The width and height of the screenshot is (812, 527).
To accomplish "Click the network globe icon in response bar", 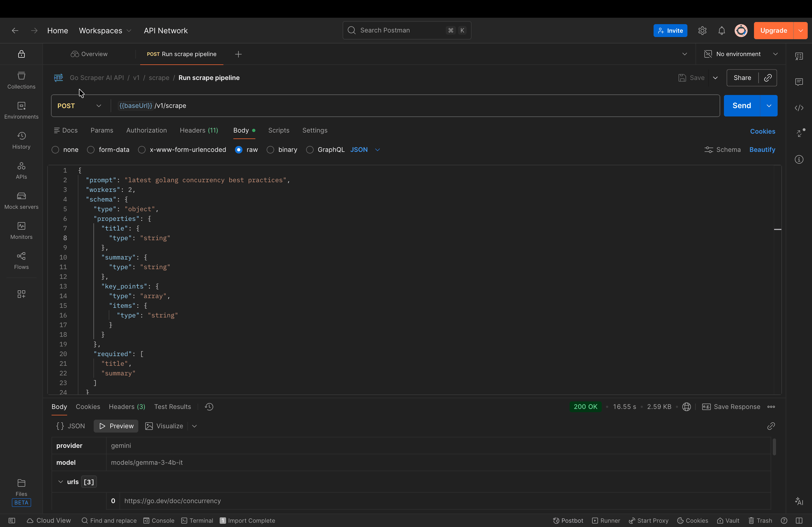I will point(686,407).
